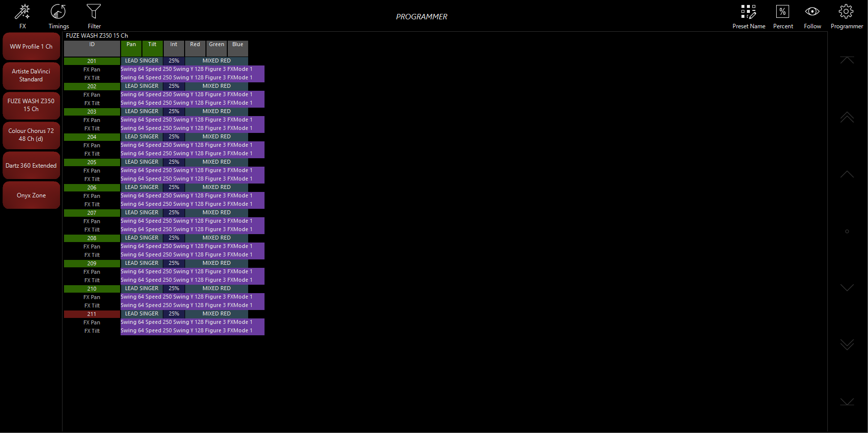This screenshot has height=433, width=868.
Task: Open the Filter funnel icon
Action: (94, 16)
